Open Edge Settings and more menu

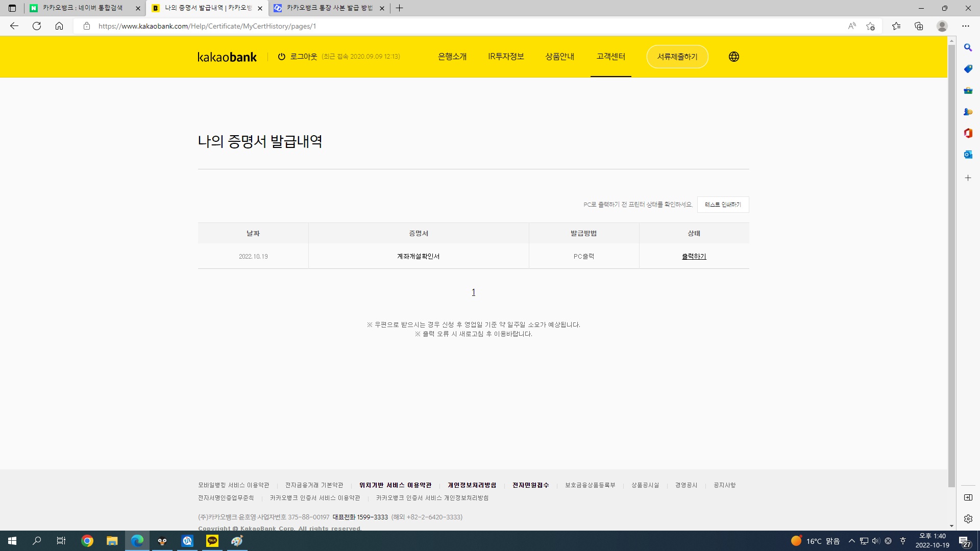pyautogui.click(x=965, y=26)
